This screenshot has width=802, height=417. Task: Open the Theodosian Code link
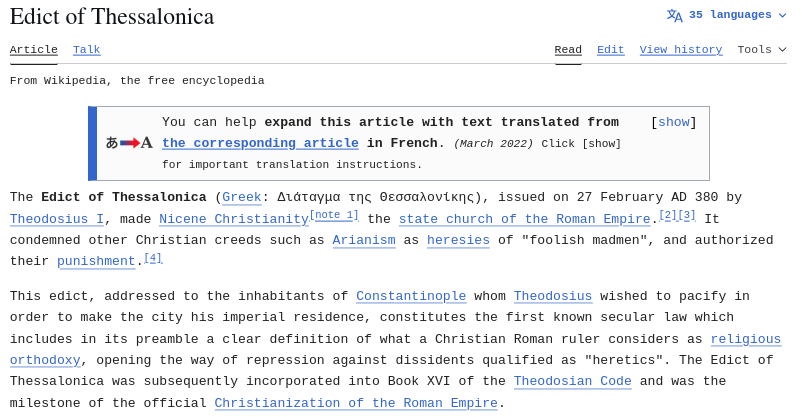click(x=573, y=381)
